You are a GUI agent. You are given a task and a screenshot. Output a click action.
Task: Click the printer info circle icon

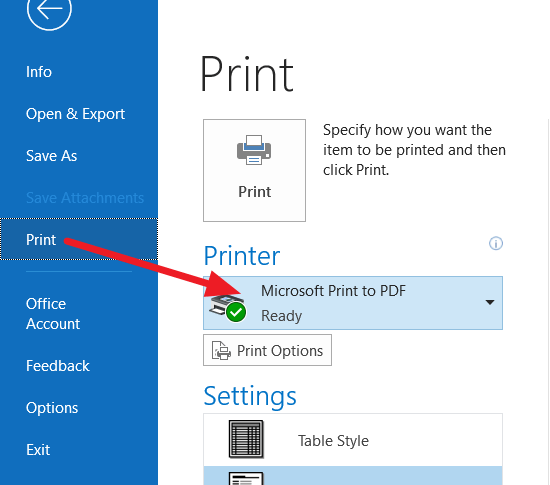496,243
